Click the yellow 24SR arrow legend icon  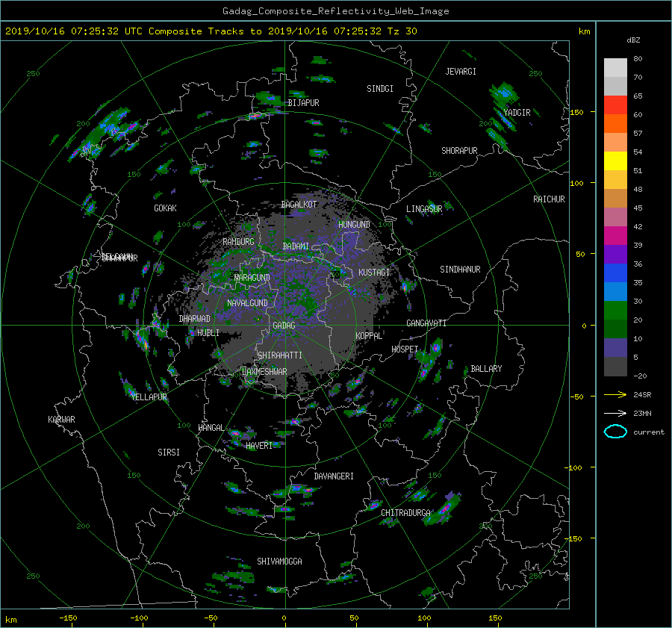[615, 394]
